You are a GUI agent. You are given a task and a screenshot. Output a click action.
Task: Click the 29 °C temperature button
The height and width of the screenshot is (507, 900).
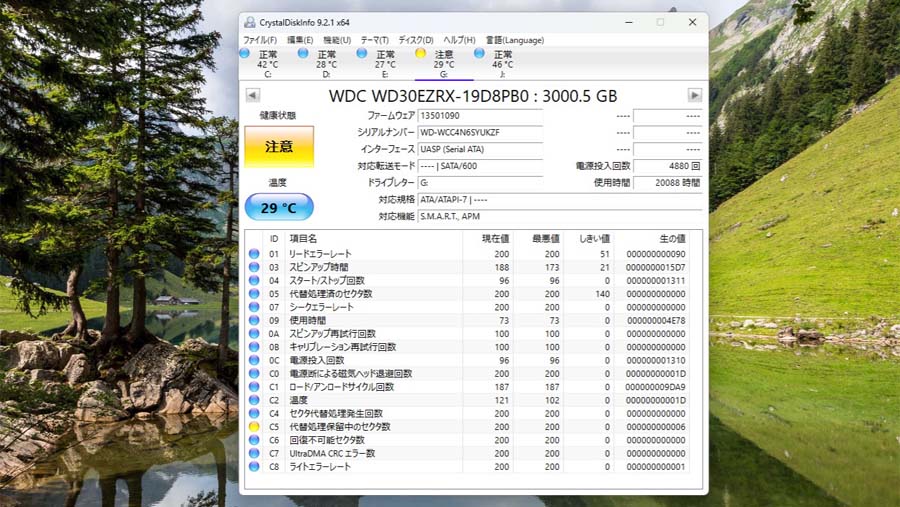point(279,207)
